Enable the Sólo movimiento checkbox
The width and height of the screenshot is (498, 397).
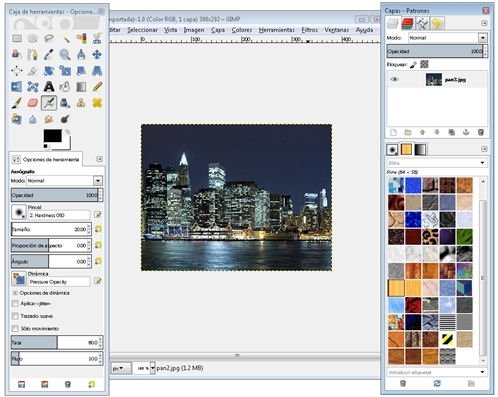15,329
